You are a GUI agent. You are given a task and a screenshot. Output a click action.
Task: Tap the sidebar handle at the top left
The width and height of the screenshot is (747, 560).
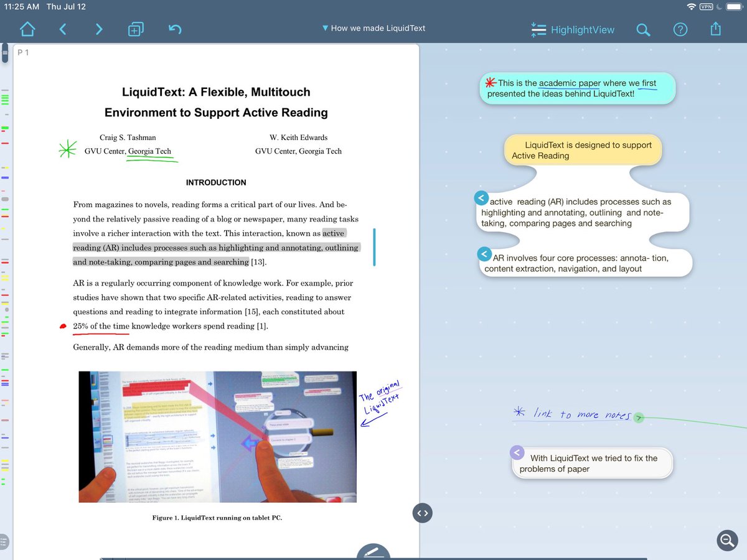(5, 53)
